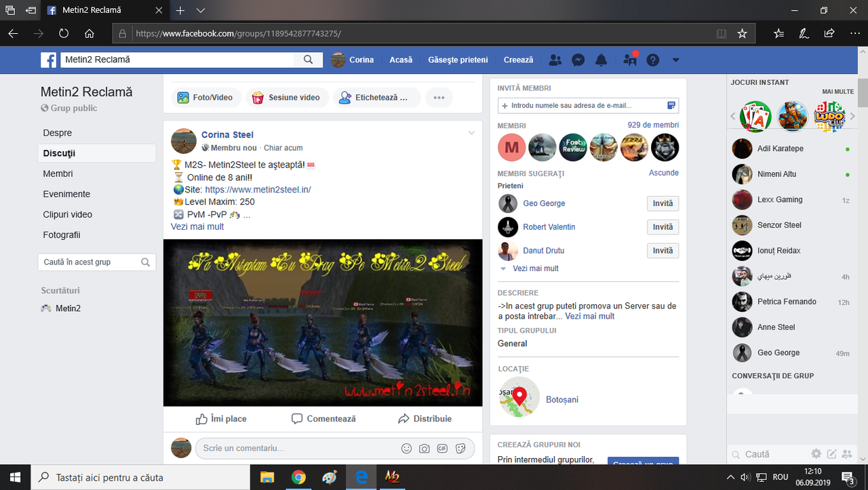
Task: Open chat with Lexx Gaming
Action: 791,200
